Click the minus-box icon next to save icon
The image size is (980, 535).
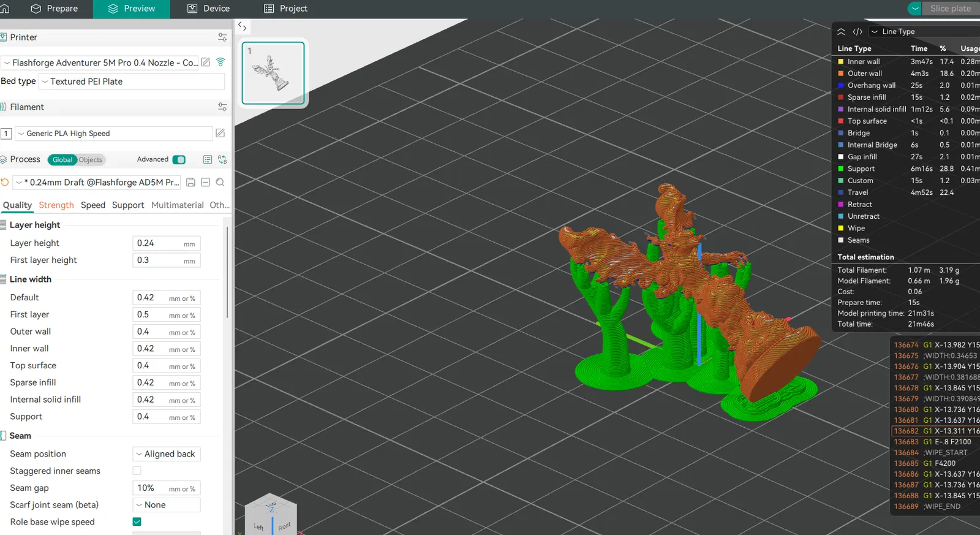click(206, 182)
